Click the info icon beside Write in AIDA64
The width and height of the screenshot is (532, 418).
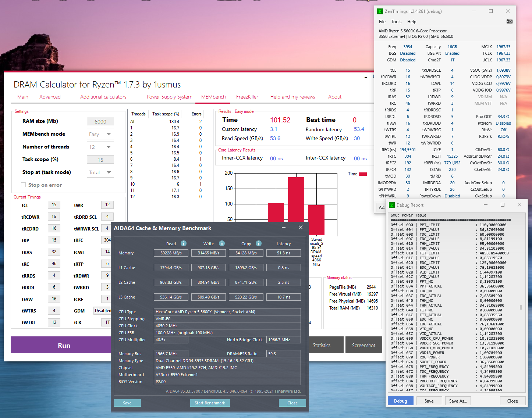pyautogui.click(x=222, y=243)
